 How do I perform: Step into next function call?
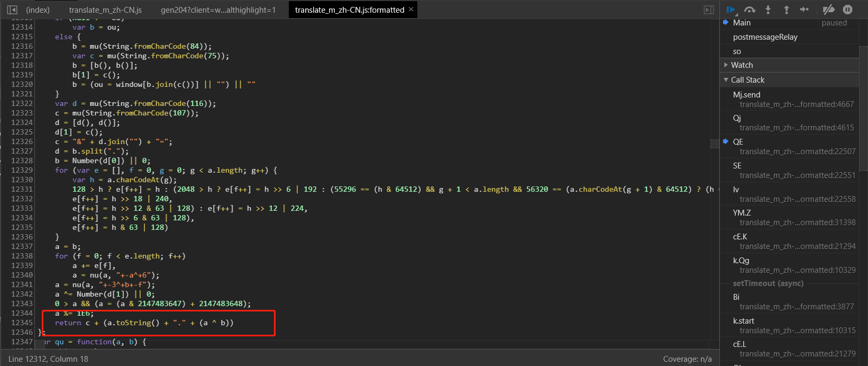click(x=768, y=10)
